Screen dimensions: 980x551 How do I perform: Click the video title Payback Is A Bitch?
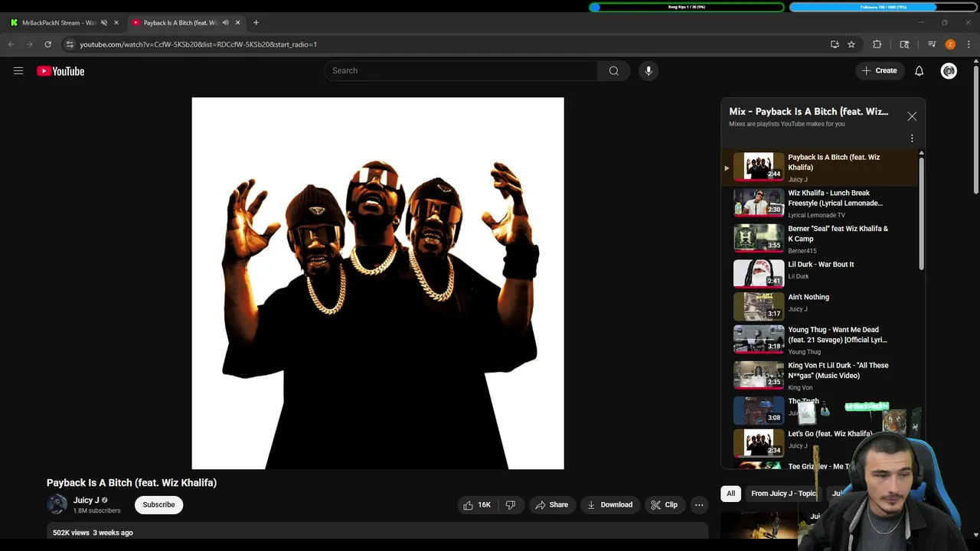132,483
